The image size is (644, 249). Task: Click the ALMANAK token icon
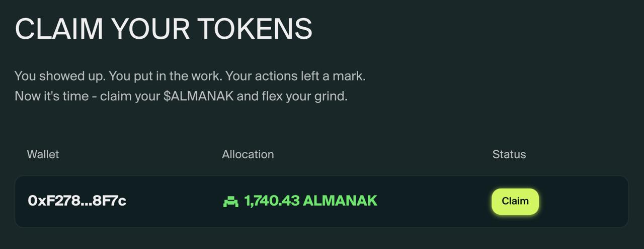click(x=230, y=202)
